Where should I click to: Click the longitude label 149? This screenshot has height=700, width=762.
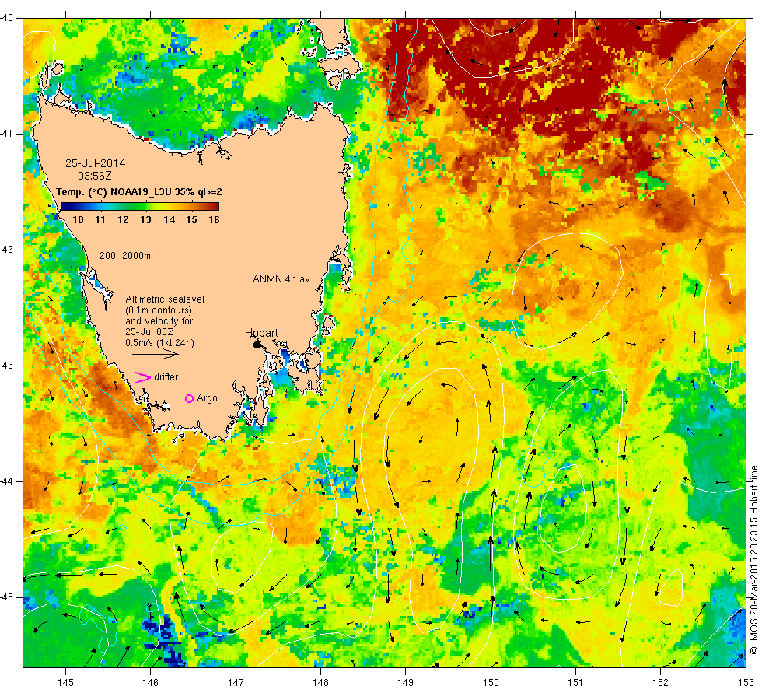405,683
